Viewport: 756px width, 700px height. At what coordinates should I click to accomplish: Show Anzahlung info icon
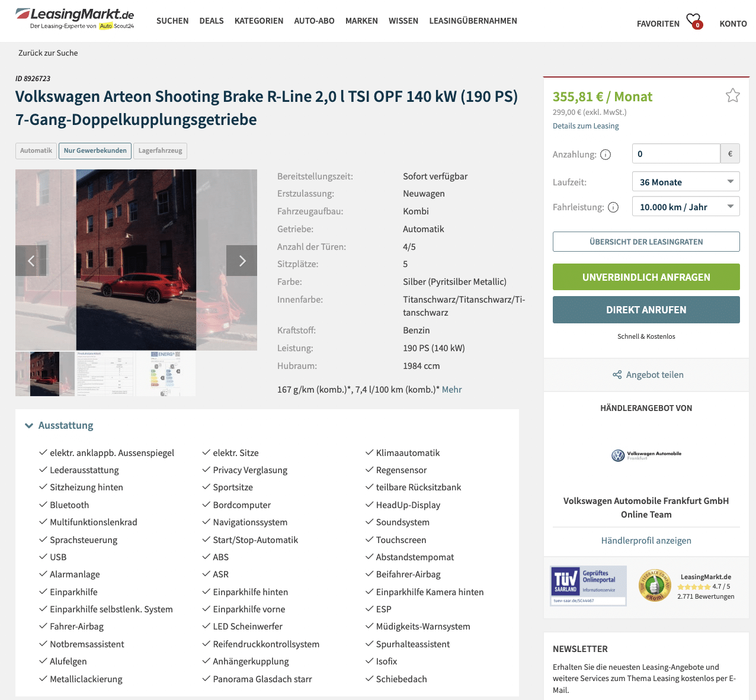tap(606, 155)
